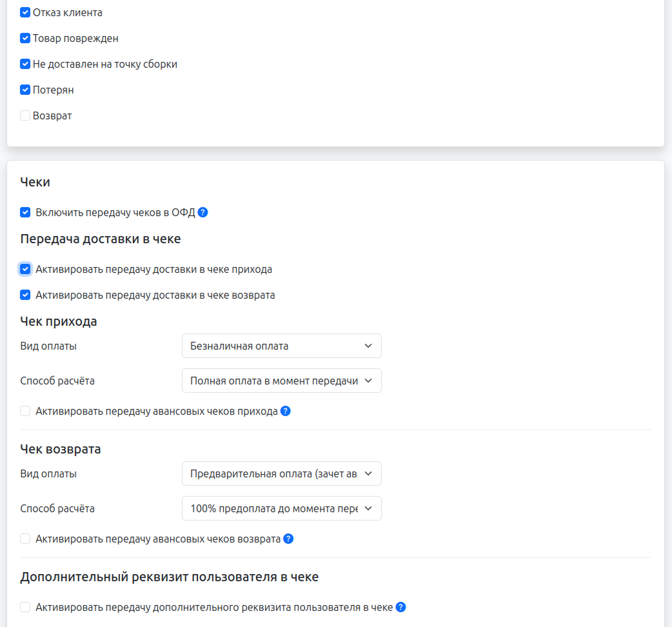Open Вид оплаты dropdown for Чек прихода

coord(281,346)
